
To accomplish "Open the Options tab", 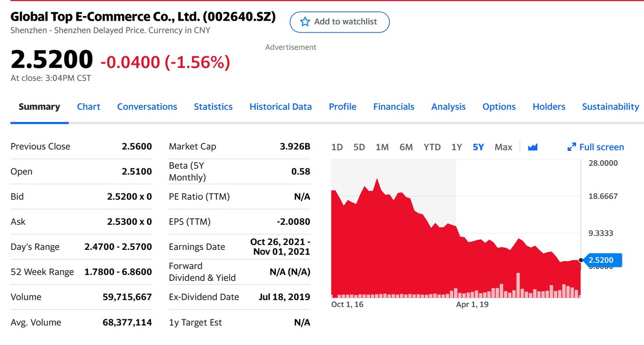I will (x=499, y=107).
